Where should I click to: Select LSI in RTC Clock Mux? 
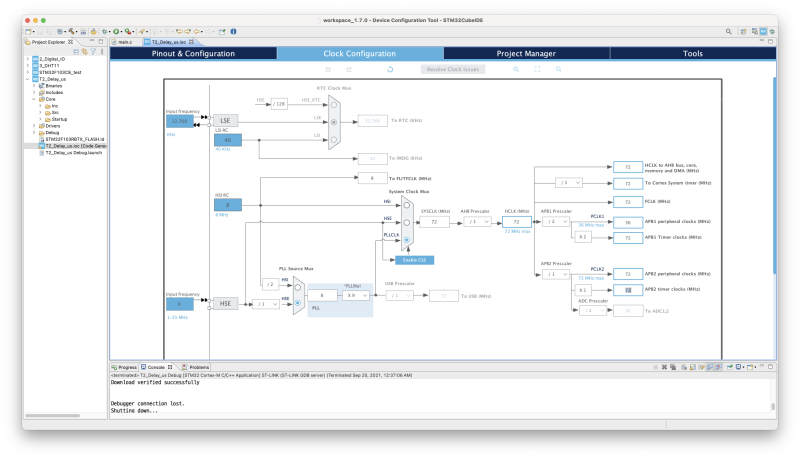334,139
